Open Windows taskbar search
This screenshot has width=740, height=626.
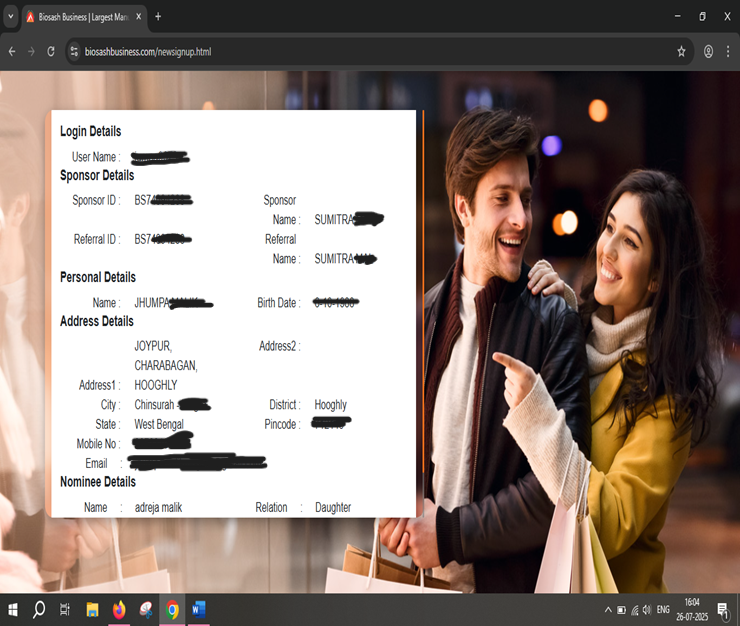click(x=39, y=609)
